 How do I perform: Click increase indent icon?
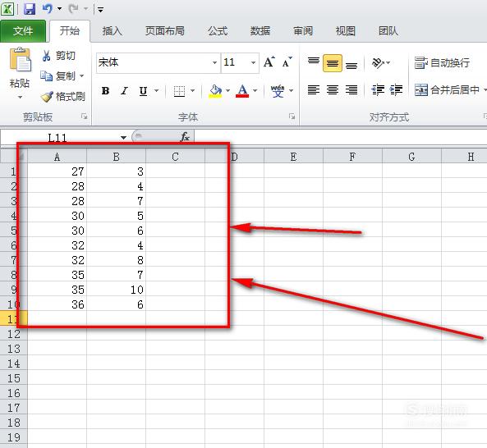tap(397, 90)
